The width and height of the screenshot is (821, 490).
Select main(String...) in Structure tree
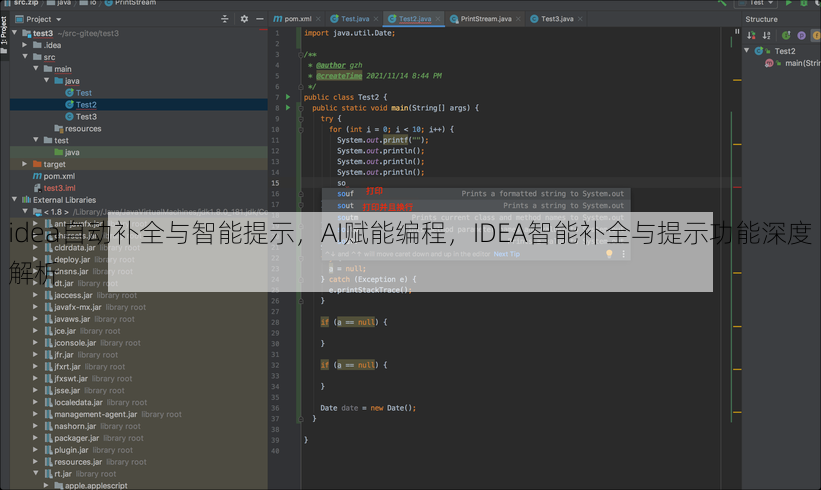point(802,63)
